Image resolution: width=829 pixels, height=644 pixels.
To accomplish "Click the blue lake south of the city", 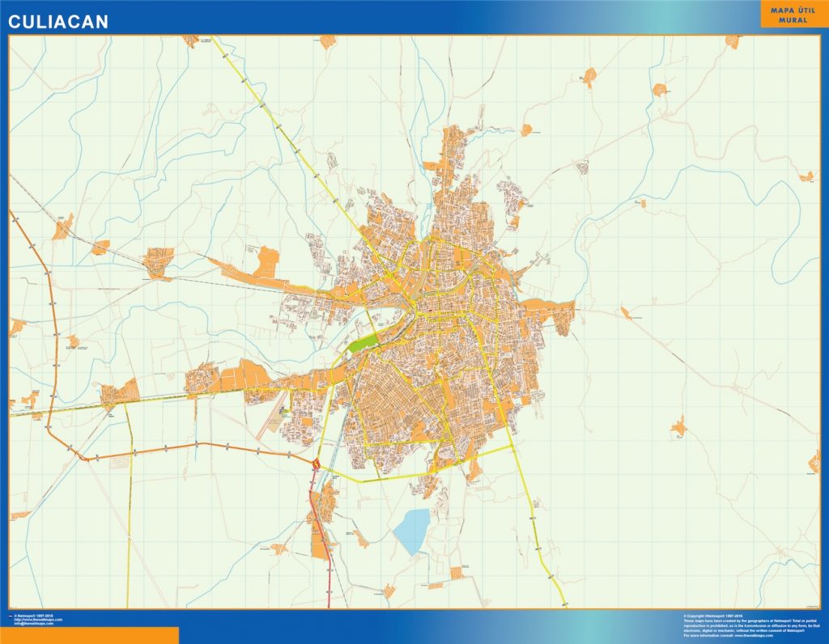I will (x=412, y=531).
